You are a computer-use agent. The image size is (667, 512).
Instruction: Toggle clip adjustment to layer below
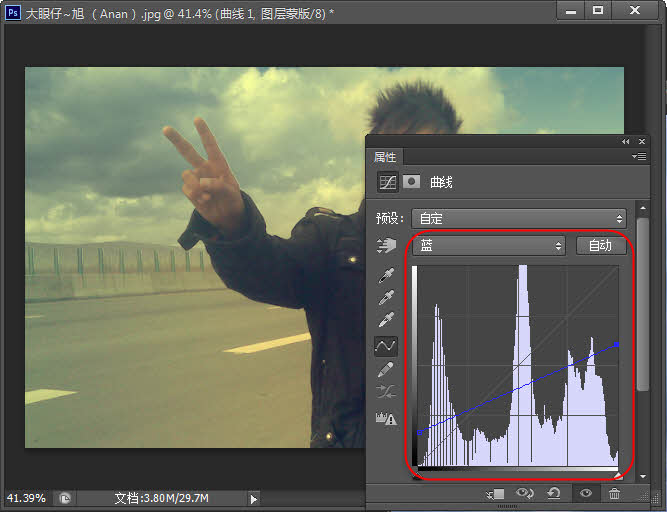coord(496,494)
